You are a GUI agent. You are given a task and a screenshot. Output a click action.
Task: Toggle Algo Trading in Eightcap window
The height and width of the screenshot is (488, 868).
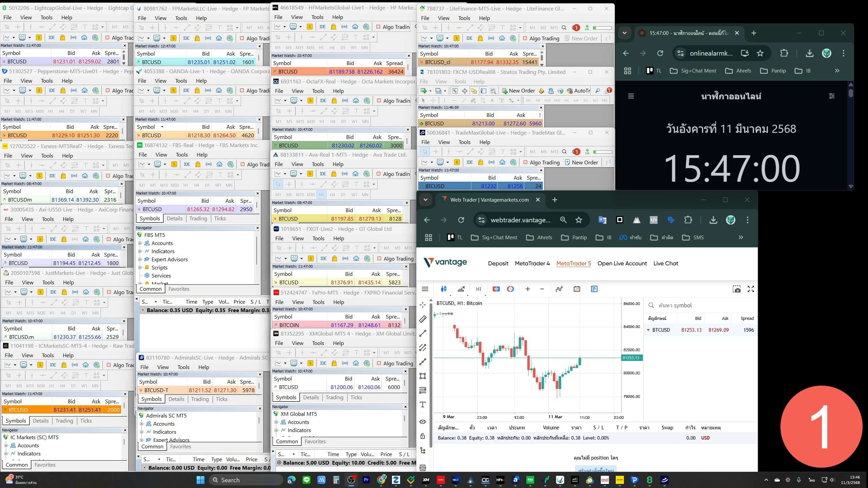click(x=119, y=38)
